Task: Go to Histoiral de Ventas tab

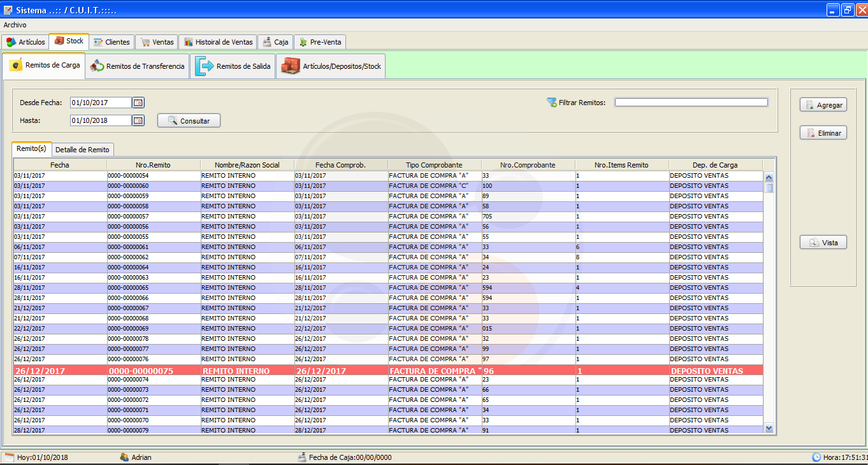Action: point(218,42)
